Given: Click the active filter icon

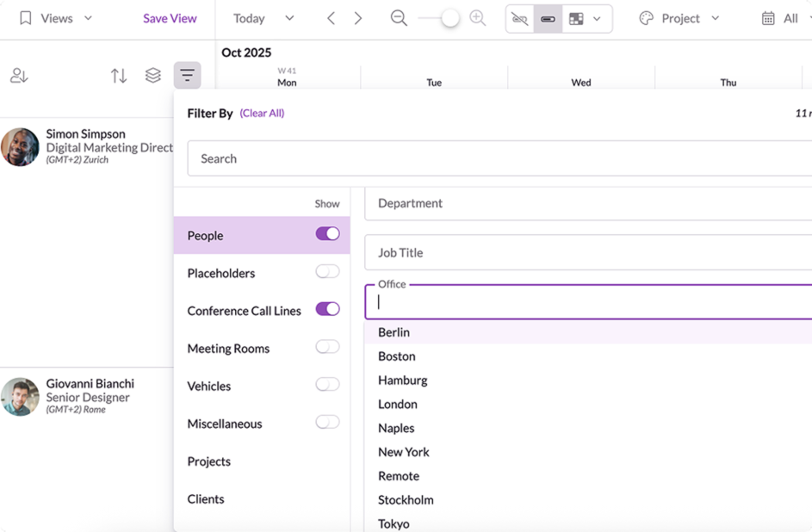Looking at the screenshot, I should [x=188, y=75].
